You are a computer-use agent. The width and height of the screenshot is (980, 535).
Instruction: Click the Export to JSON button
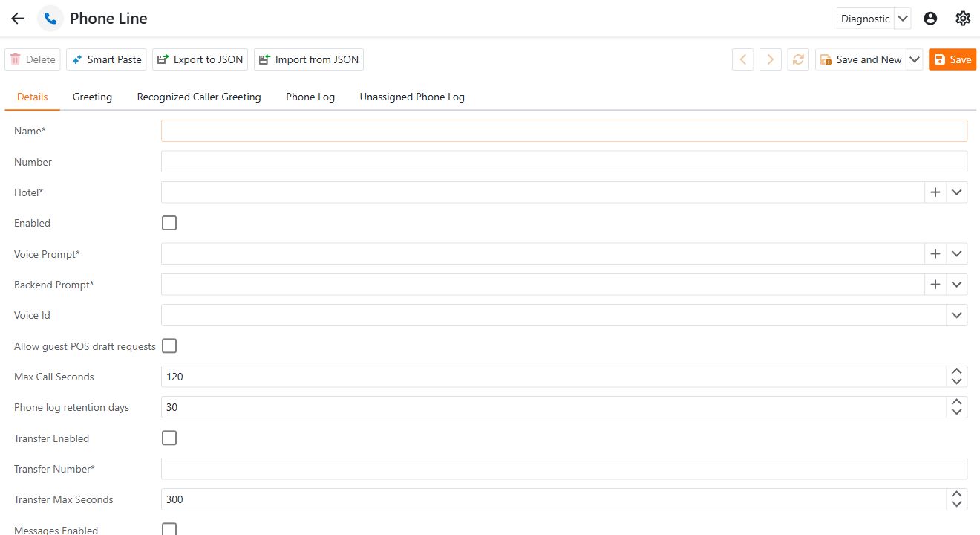coord(200,59)
